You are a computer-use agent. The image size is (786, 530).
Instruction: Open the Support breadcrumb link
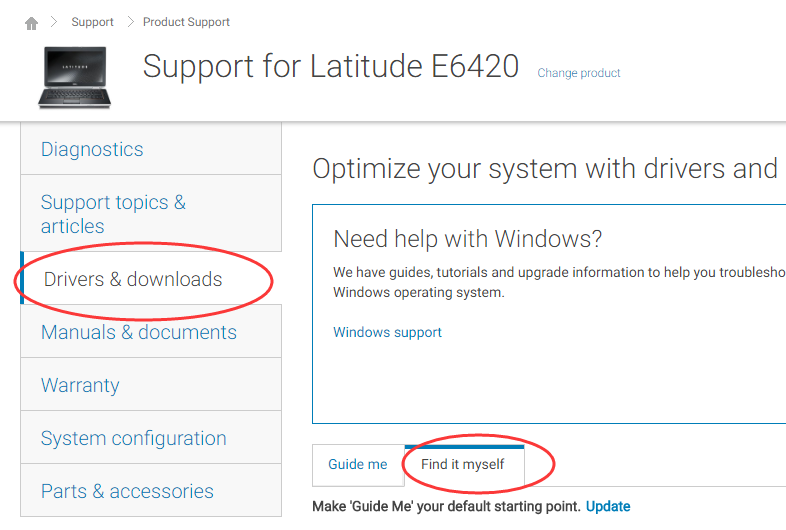coord(93,22)
